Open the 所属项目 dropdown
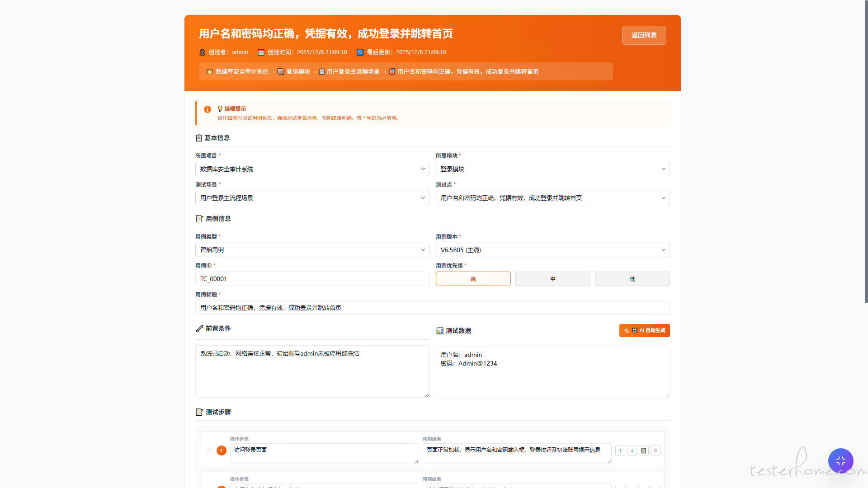 pos(312,169)
